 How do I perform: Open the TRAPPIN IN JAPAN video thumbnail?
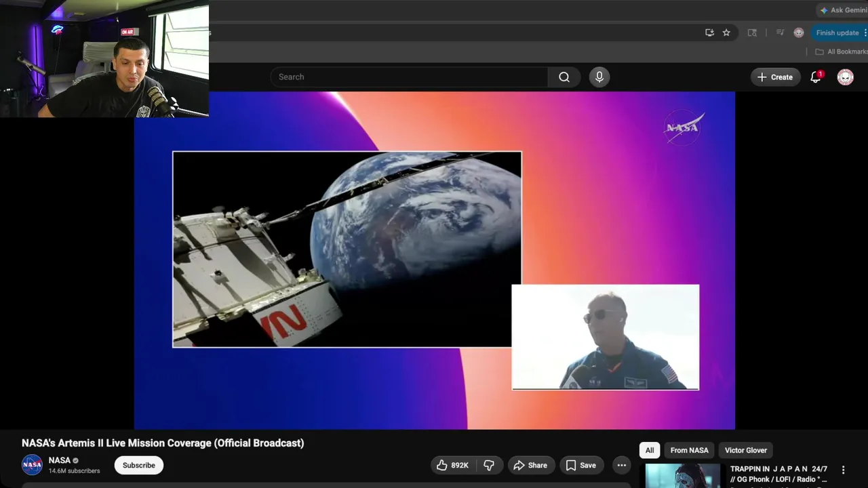[x=683, y=476]
